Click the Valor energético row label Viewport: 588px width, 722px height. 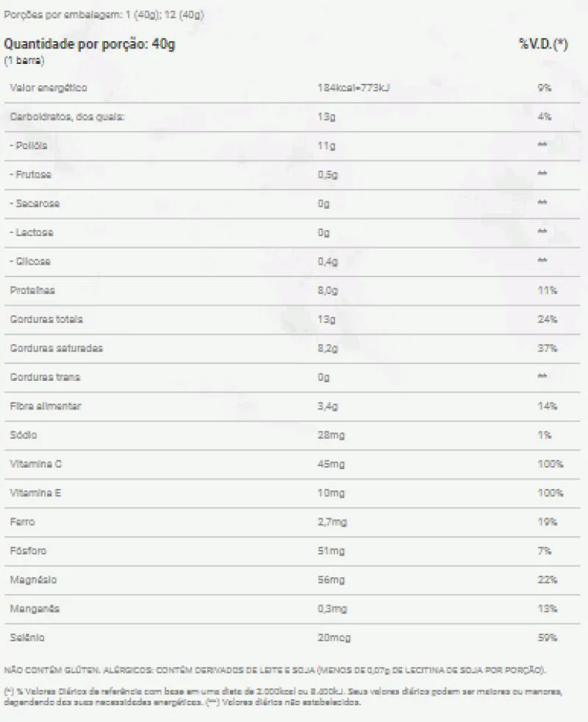click(49, 88)
